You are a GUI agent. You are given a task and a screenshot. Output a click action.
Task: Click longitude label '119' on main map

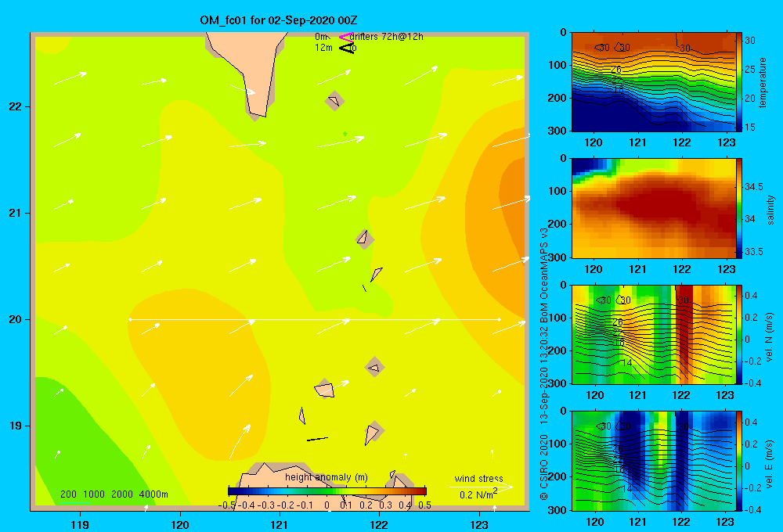tap(80, 524)
